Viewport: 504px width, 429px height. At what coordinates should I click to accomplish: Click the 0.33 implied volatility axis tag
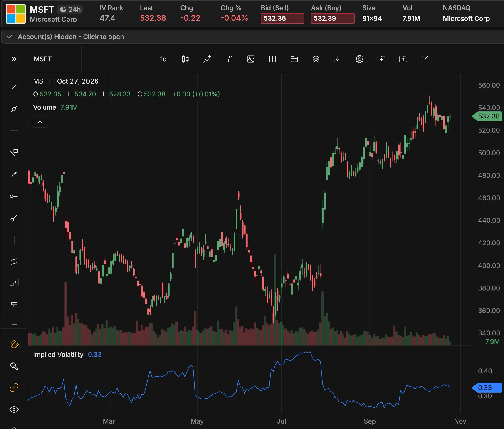[487, 388]
